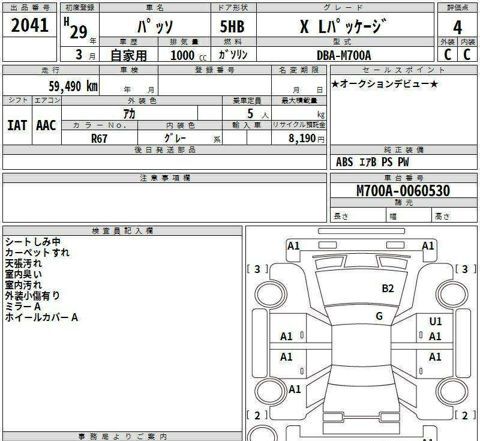Screen dimensions: 480x441
Task: Click equipment list ABS エアB PS PW
Action: pyautogui.click(x=372, y=162)
